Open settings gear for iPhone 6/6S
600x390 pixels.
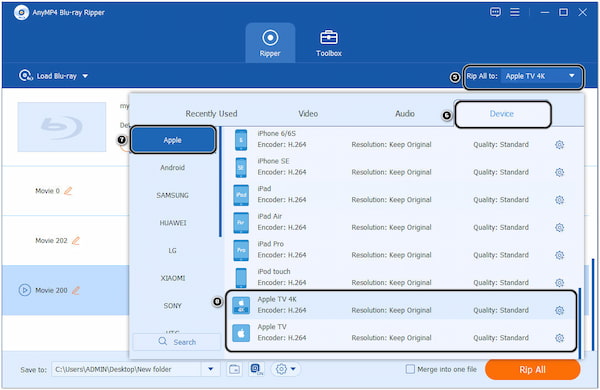[x=559, y=145]
